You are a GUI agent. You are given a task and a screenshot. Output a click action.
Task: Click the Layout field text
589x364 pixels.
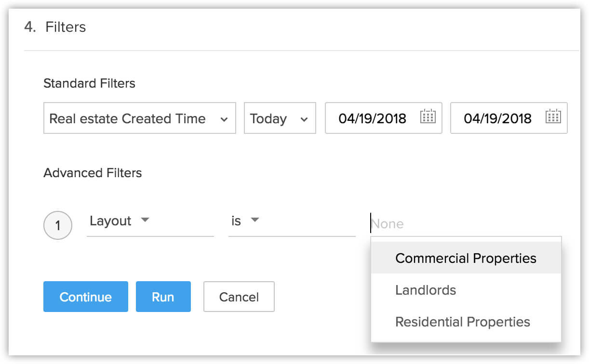110,221
